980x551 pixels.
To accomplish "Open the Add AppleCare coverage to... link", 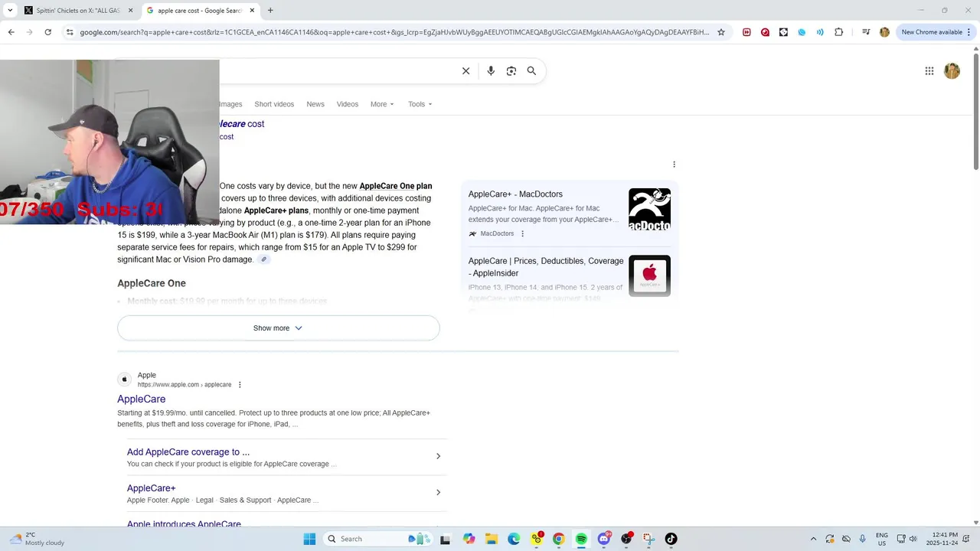I will 188,452.
